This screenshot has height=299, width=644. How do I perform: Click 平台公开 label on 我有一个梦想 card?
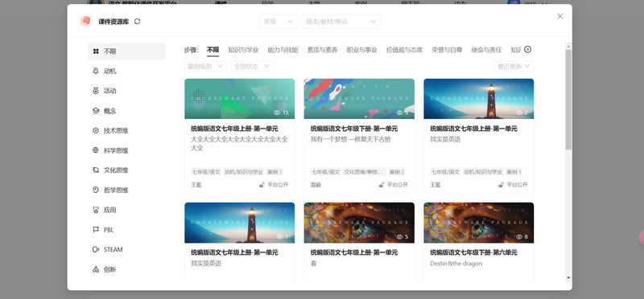398,185
